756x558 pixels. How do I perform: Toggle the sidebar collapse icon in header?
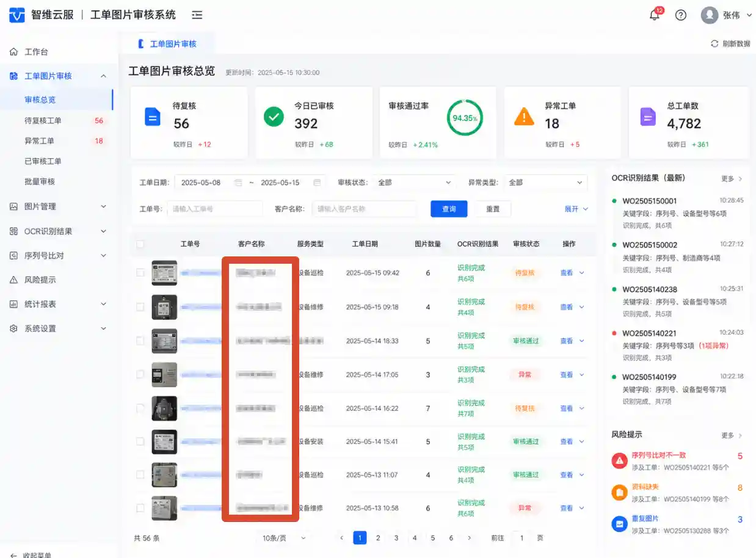[x=197, y=15]
